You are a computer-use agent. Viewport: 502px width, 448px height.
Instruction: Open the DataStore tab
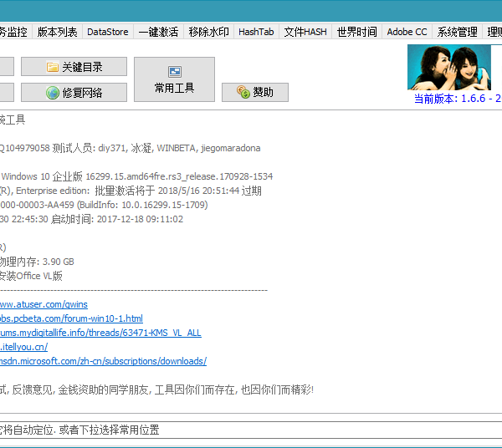108,32
